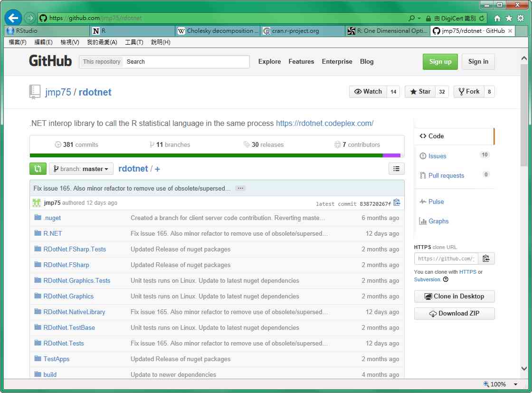Switch file list view icon
This screenshot has height=393, width=532.
396,169
